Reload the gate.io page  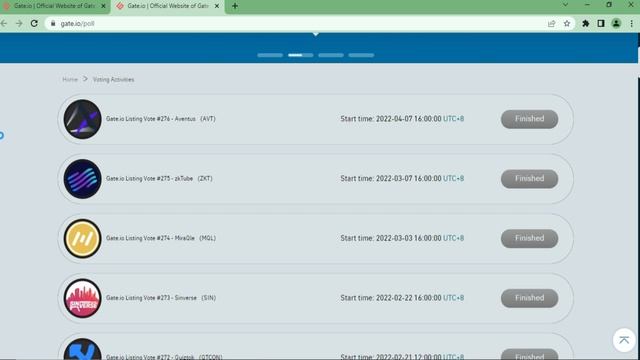[34, 24]
